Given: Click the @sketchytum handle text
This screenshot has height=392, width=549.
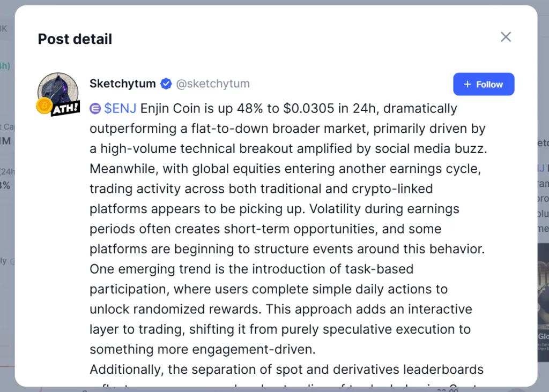Looking at the screenshot, I should [x=213, y=84].
